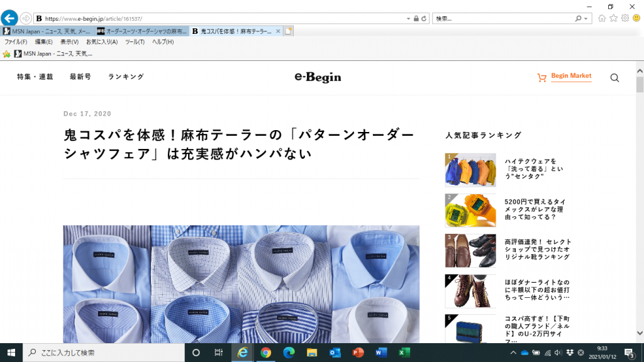Switch to the MSN Japan tab

tap(48, 31)
